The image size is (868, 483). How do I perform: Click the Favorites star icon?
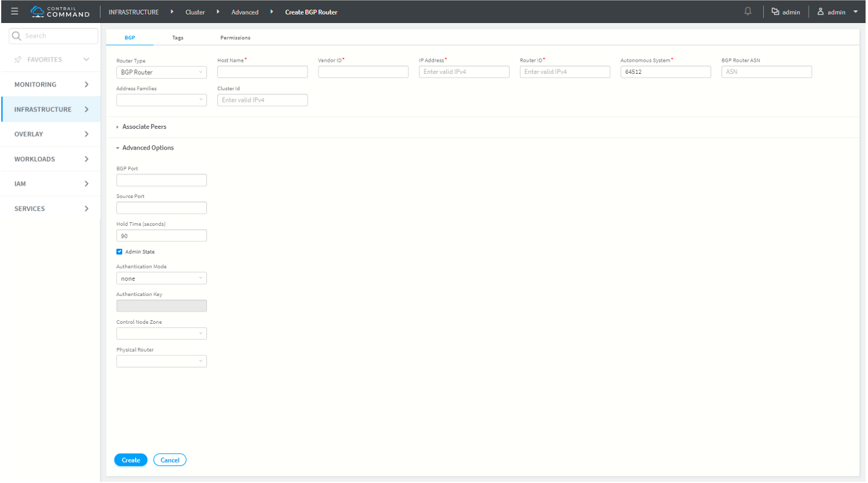click(18, 60)
